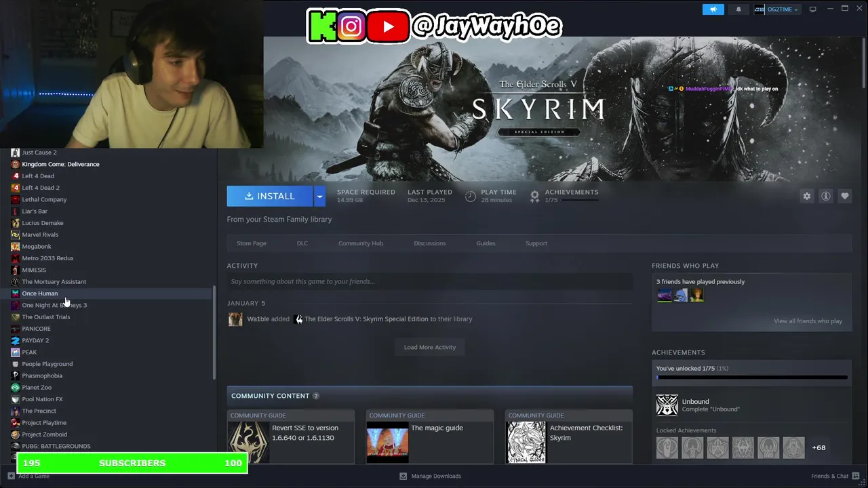Open announcements megaphone icon in title bar
868x488 pixels.
click(x=713, y=9)
